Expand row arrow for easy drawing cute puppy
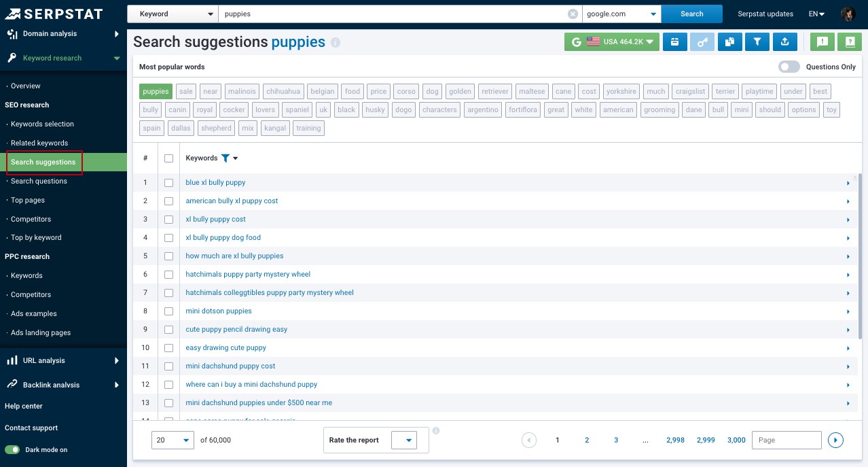The width and height of the screenshot is (868, 467). 848,348
